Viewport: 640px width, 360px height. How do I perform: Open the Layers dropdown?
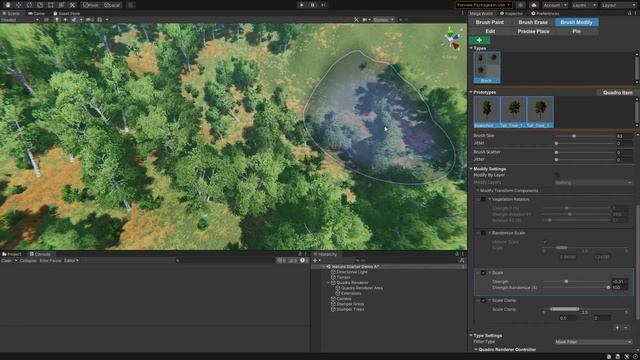(x=584, y=5)
